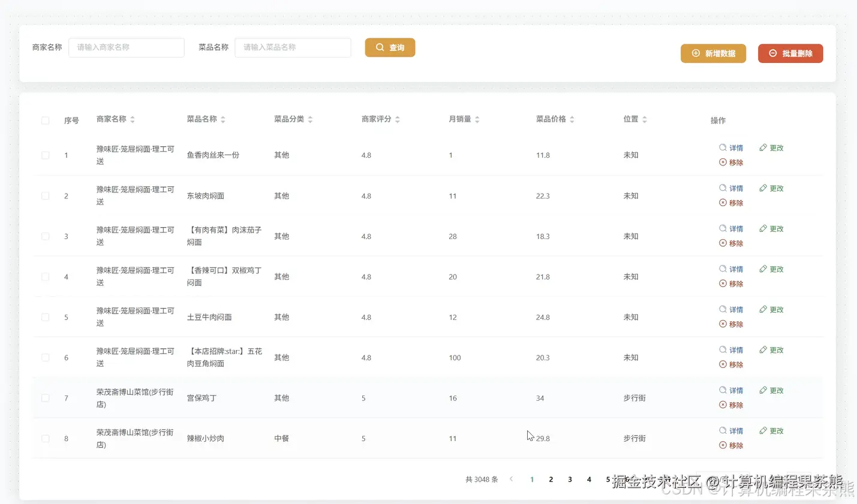Screen dimensions: 857x504
Task: Check the checkbox for row 8 辣椒小炒肉
Action: (45, 439)
